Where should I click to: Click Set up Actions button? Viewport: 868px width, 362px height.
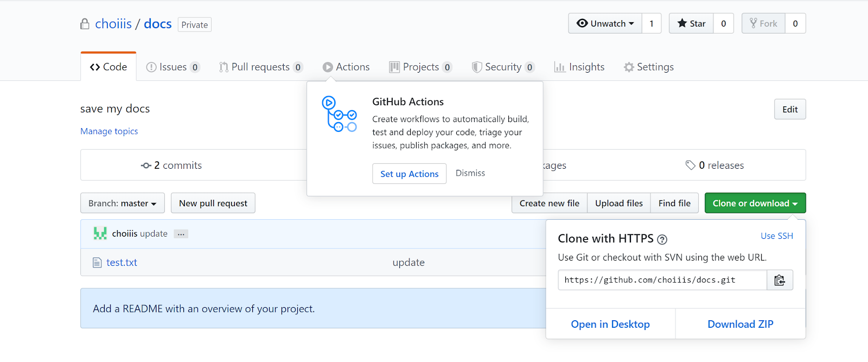pyautogui.click(x=410, y=174)
